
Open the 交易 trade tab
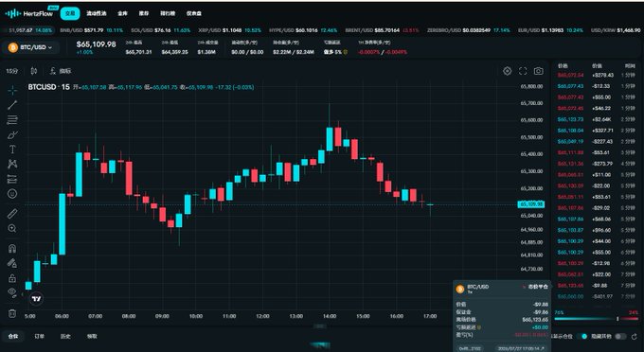click(70, 13)
